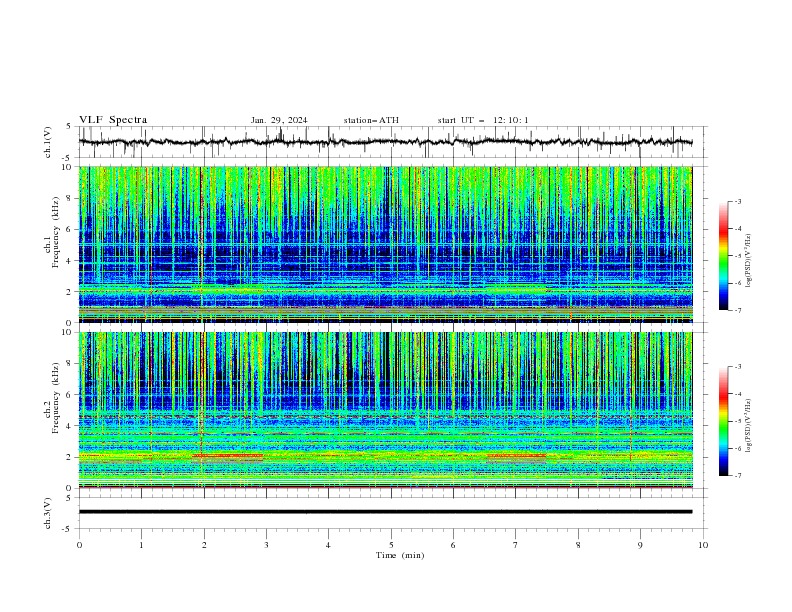Screen dimensions: 792x612
Task: Click time-axis tick label "6" at bottom
Action: (453, 545)
